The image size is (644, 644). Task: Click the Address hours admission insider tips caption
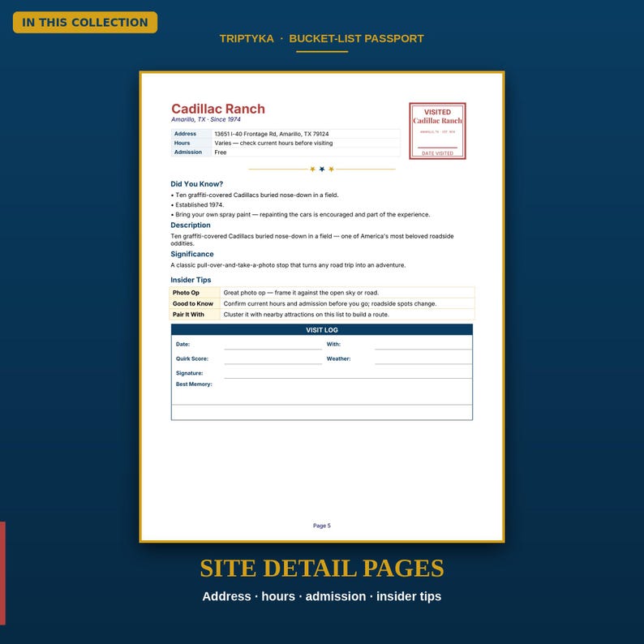pos(322,596)
